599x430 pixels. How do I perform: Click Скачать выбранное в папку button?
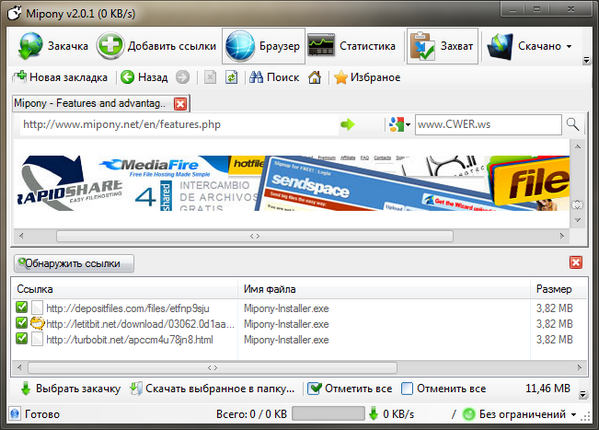click(x=212, y=389)
